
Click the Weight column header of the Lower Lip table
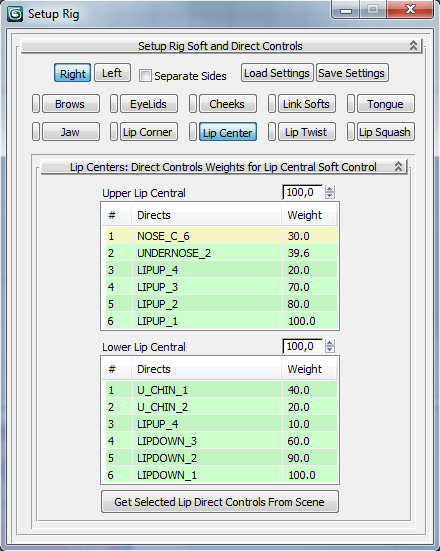(x=309, y=369)
